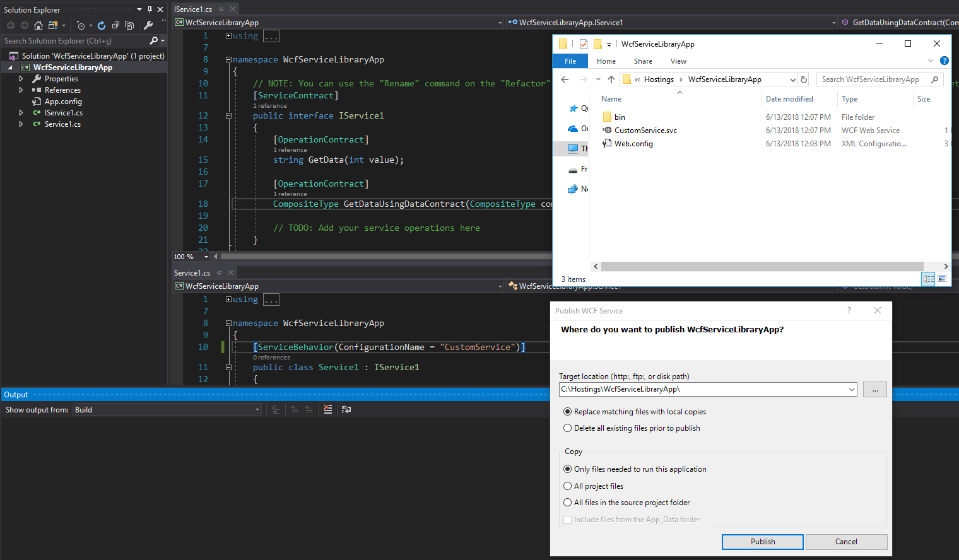Pin the Solution Explorer panel
The image size is (959, 560).
(150, 9)
